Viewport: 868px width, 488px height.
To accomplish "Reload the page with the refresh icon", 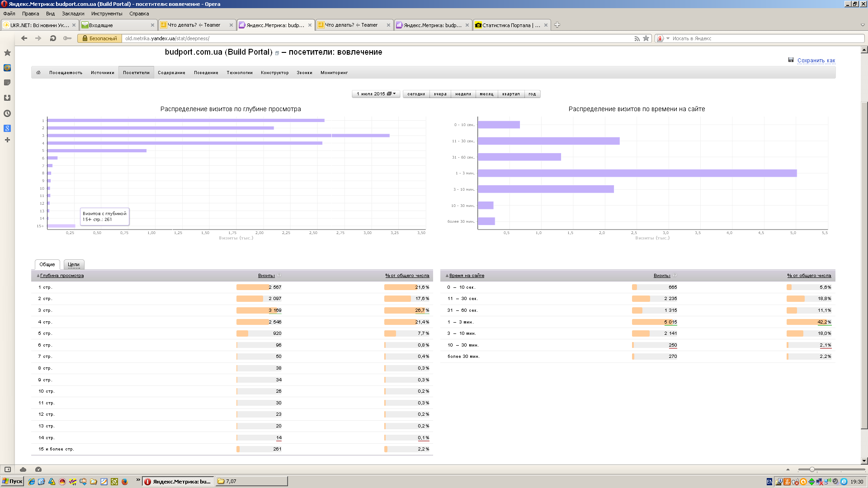I will pyautogui.click(x=53, y=38).
